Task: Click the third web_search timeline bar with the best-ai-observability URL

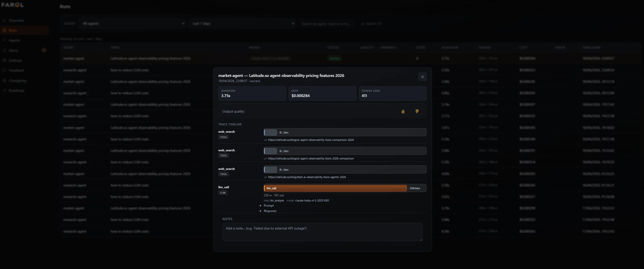Action: [x=270, y=170]
